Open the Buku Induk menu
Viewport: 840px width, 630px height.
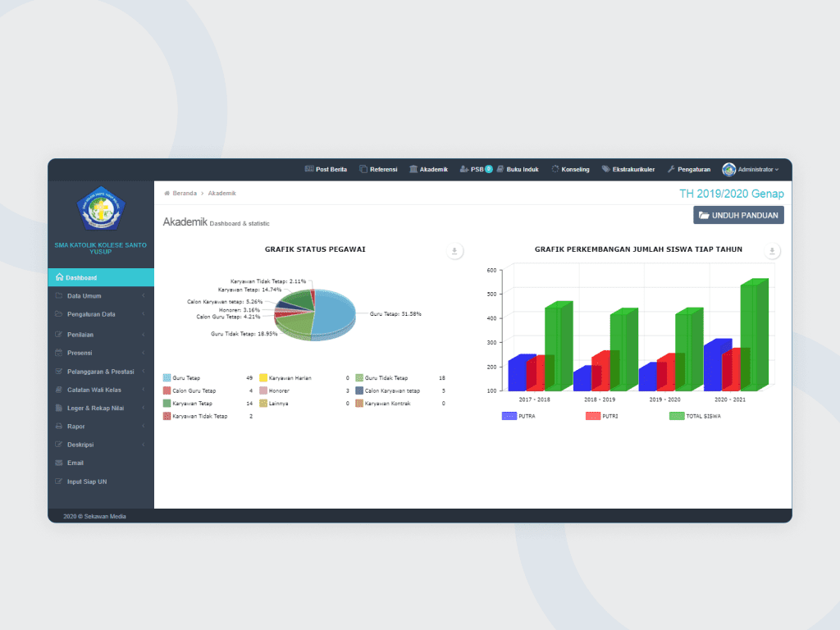[x=518, y=169]
